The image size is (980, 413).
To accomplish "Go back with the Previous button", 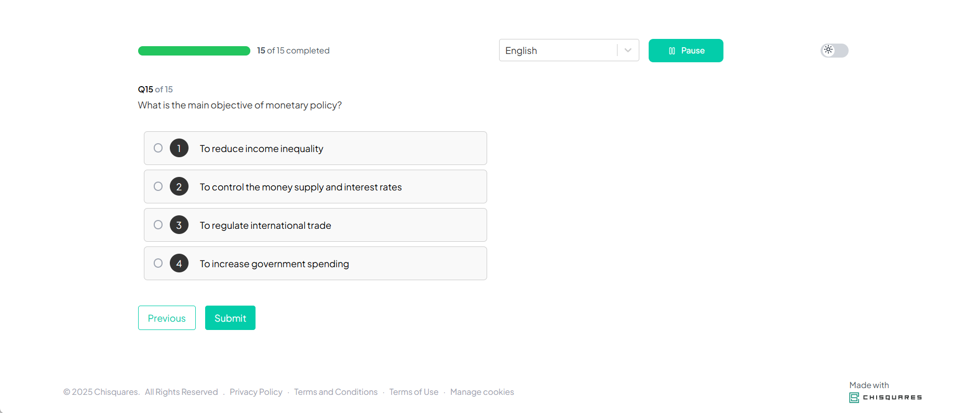I will [x=167, y=318].
